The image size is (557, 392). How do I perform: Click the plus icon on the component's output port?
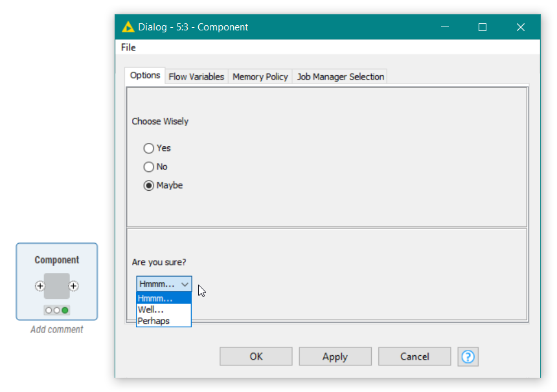(x=74, y=285)
